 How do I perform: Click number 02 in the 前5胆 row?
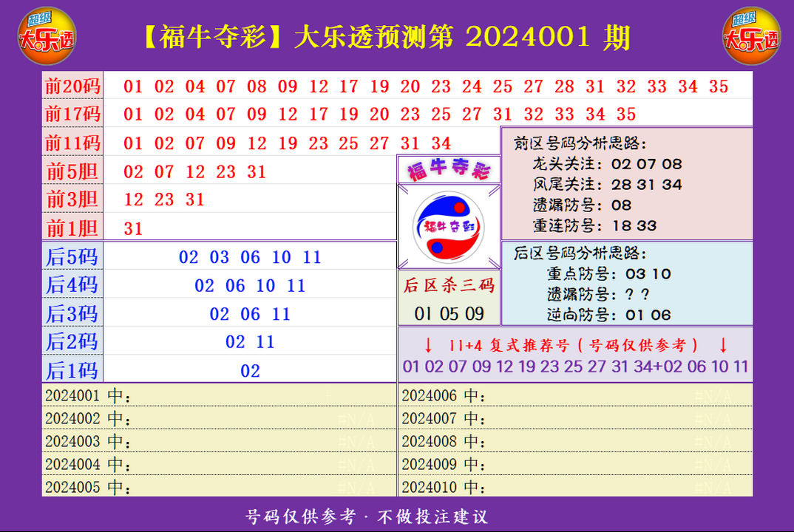pos(133,171)
